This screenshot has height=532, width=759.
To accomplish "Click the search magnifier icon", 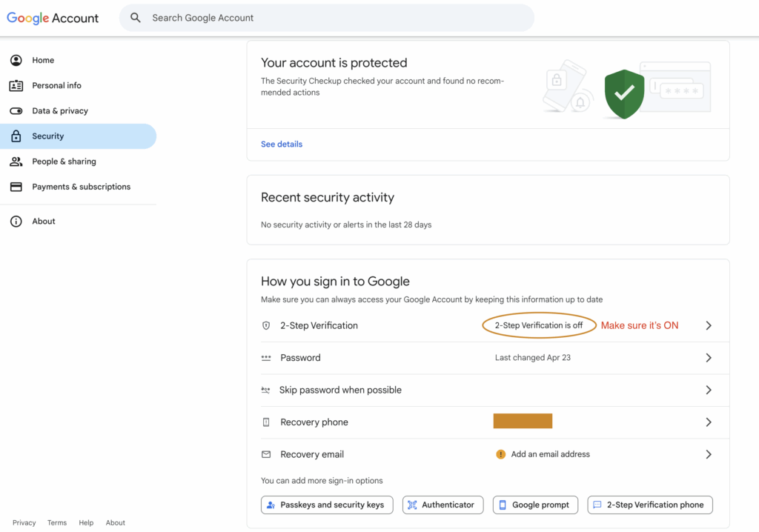I will click(x=136, y=18).
